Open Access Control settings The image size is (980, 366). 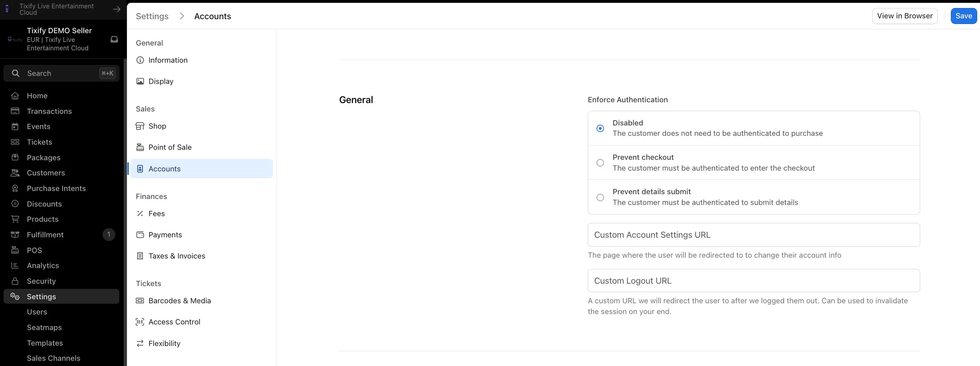click(x=202, y=322)
